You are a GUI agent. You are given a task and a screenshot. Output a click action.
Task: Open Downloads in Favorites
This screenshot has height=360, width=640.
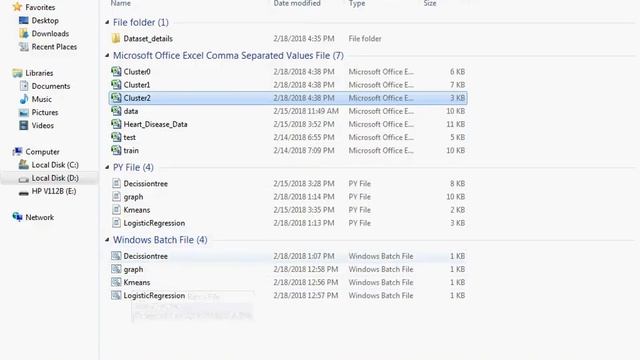point(50,33)
